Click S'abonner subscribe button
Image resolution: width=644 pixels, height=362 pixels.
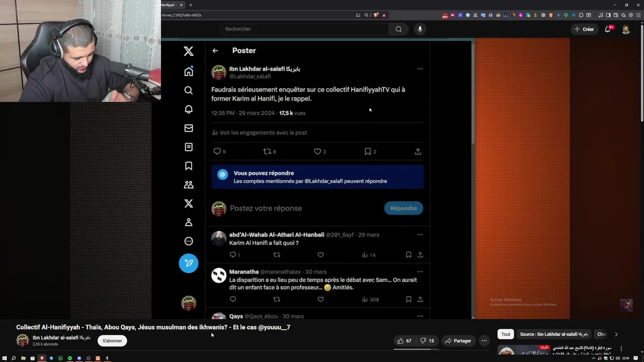(x=112, y=341)
